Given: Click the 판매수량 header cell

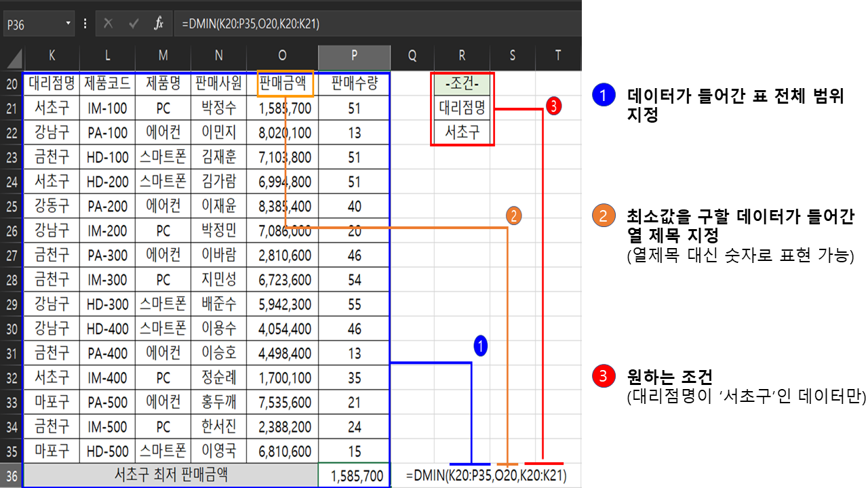Looking at the screenshot, I should tap(354, 84).
